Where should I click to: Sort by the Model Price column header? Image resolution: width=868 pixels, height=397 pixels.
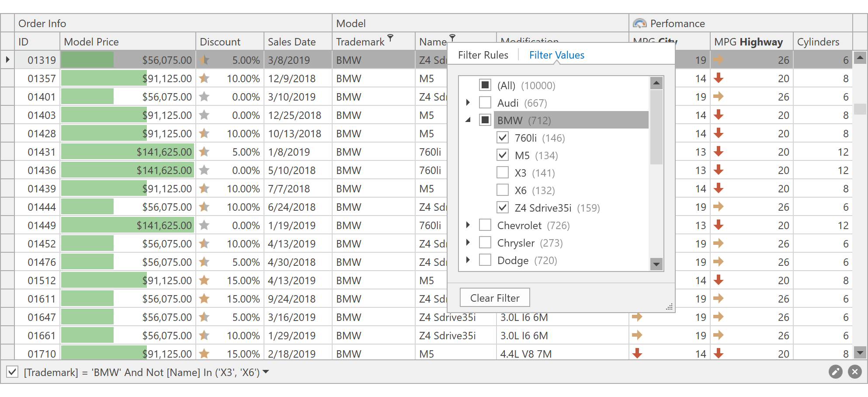pos(128,42)
